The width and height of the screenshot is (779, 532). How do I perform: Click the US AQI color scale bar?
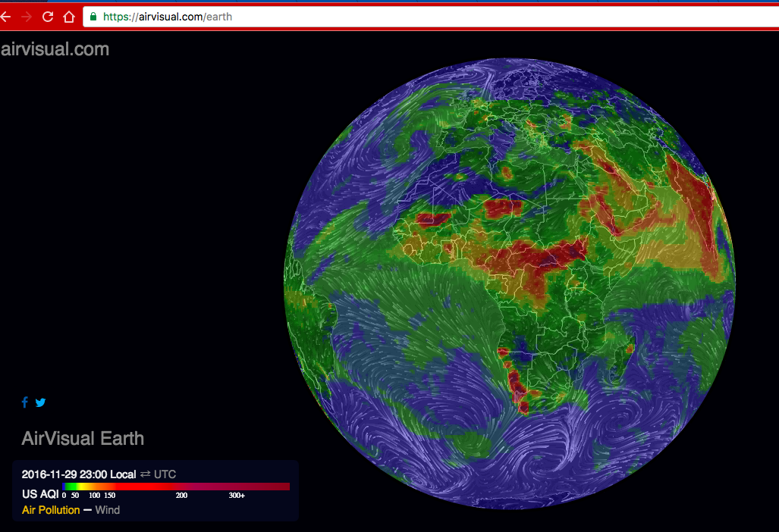[x=176, y=487]
